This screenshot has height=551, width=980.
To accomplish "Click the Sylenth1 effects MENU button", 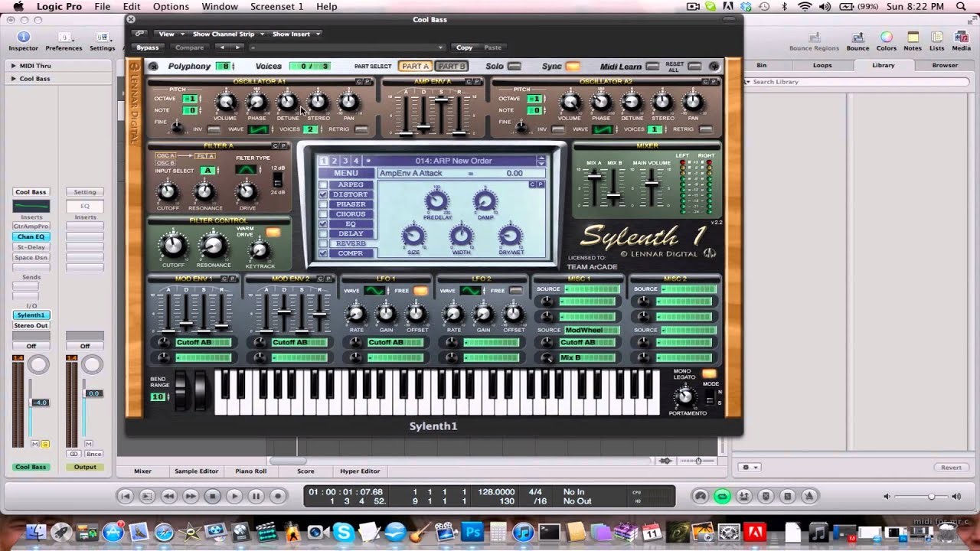I will [346, 174].
